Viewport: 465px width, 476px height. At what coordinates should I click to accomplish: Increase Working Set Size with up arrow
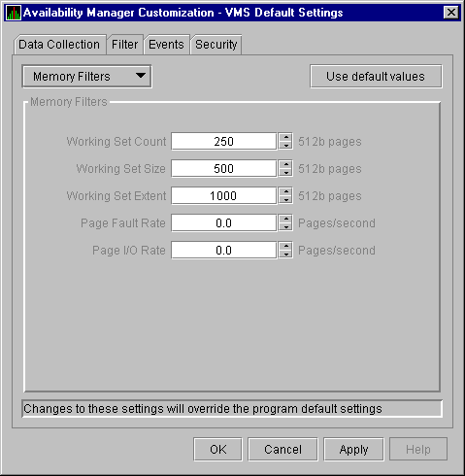click(x=285, y=164)
